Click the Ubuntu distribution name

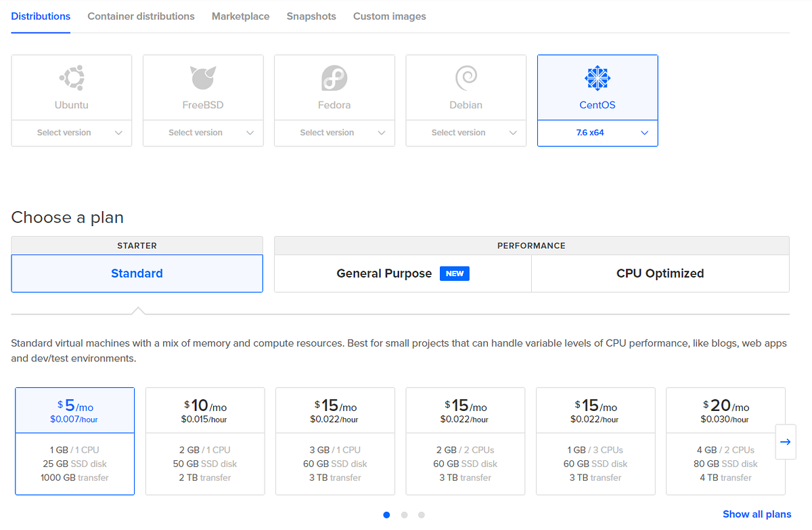(x=72, y=105)
